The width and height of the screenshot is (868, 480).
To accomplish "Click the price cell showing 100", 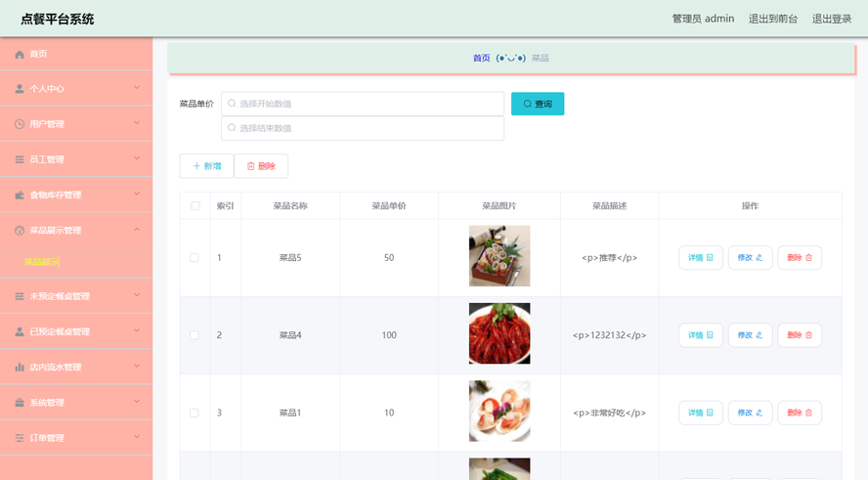I will click(389, 335).
